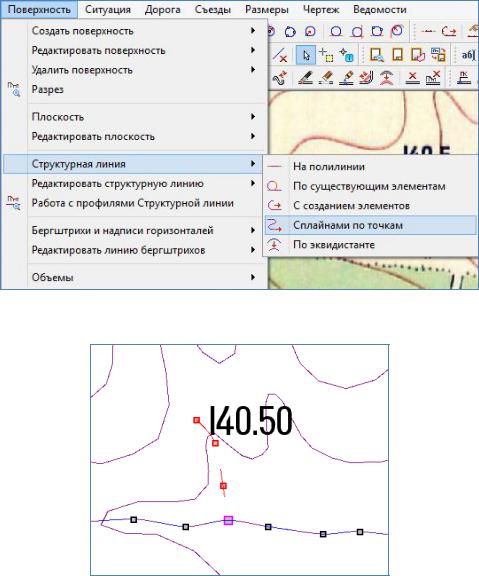
Task: Open the Ведомости menu
Action: click(x=379, y=10)
